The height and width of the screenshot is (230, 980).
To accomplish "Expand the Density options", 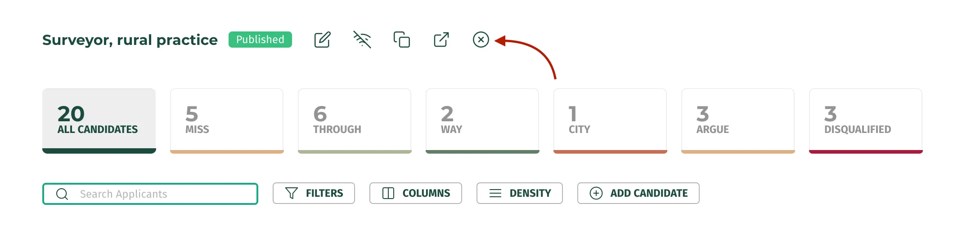I will click(520, 193).
